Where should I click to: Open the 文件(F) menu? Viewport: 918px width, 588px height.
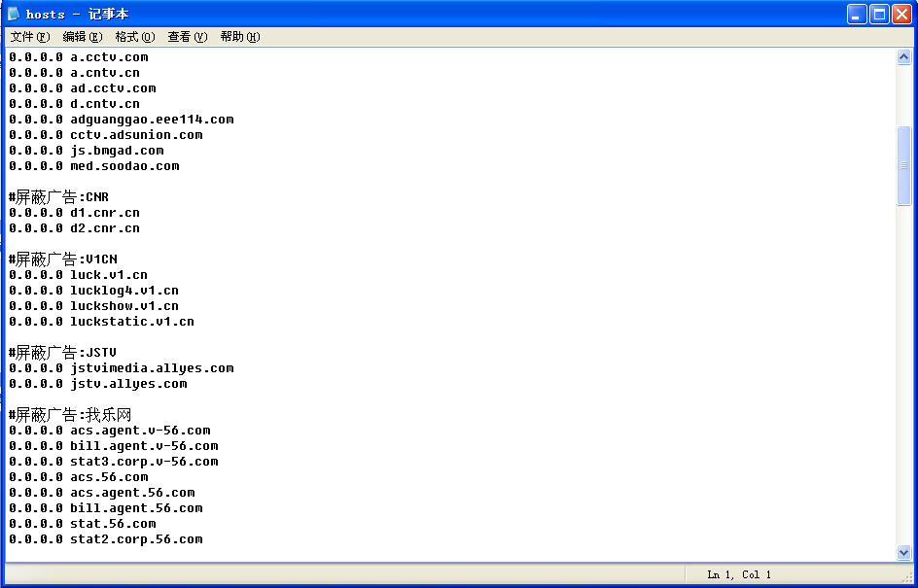pos(30,37)
